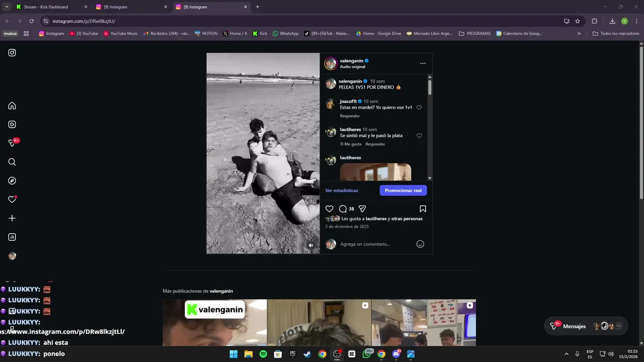Create a new post with plus icon

coord(12,218)
